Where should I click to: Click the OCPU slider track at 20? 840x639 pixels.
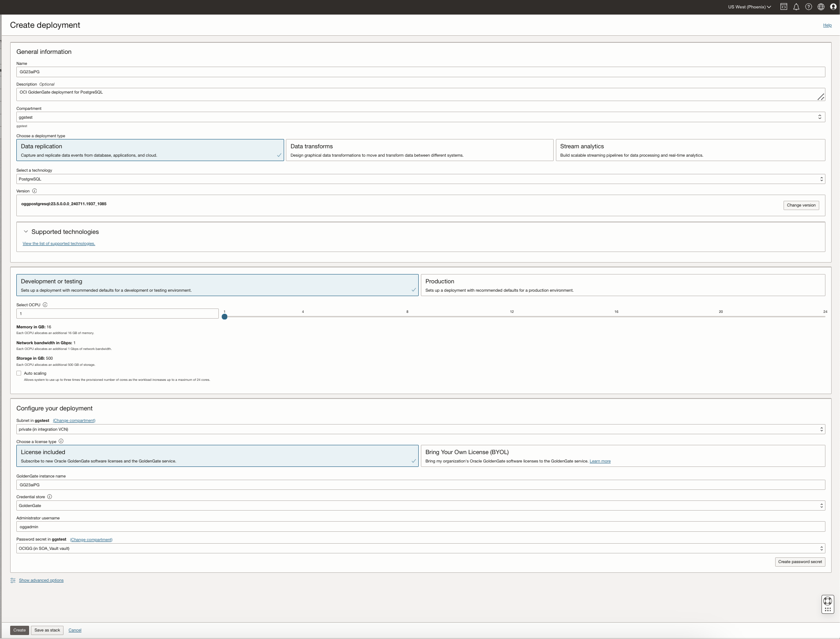pos(721,316)
